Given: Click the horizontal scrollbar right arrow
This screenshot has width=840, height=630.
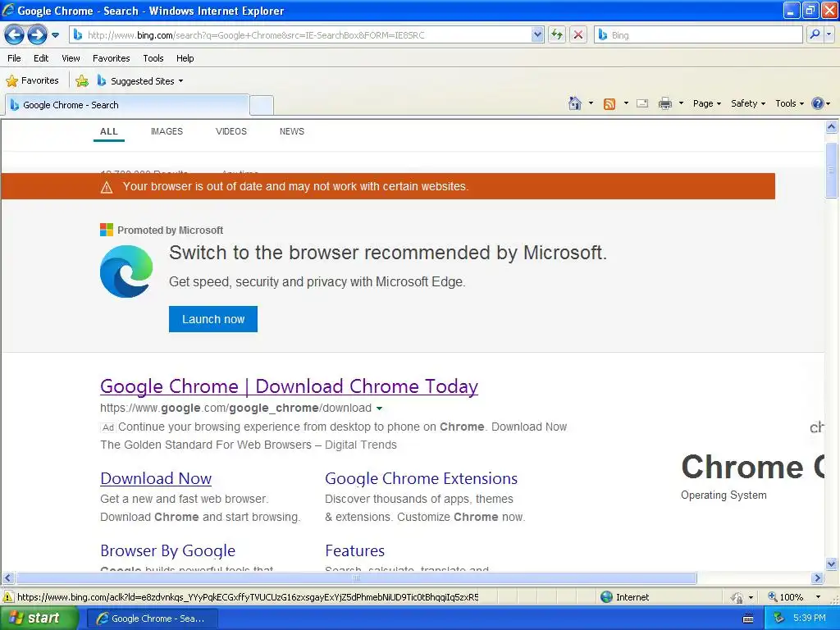Looking at the screenshot, I should tap(818, 578).
